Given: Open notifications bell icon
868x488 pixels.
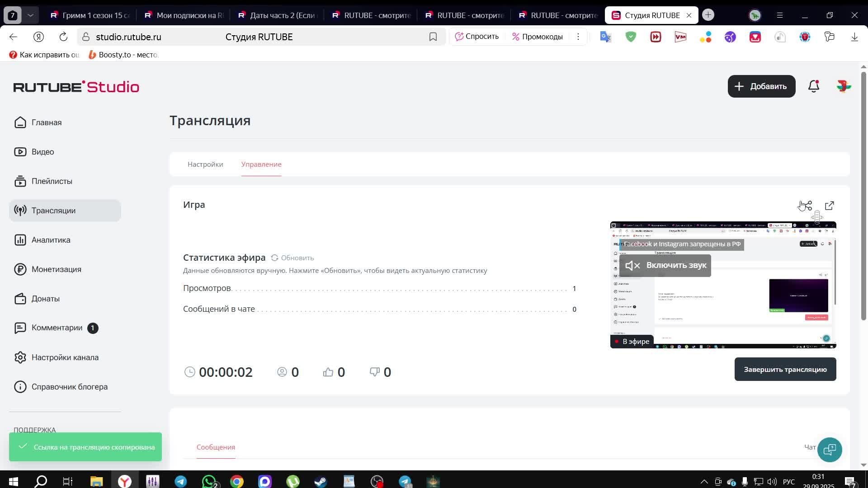Looking at the screenshot, I should tap(814, 86).
